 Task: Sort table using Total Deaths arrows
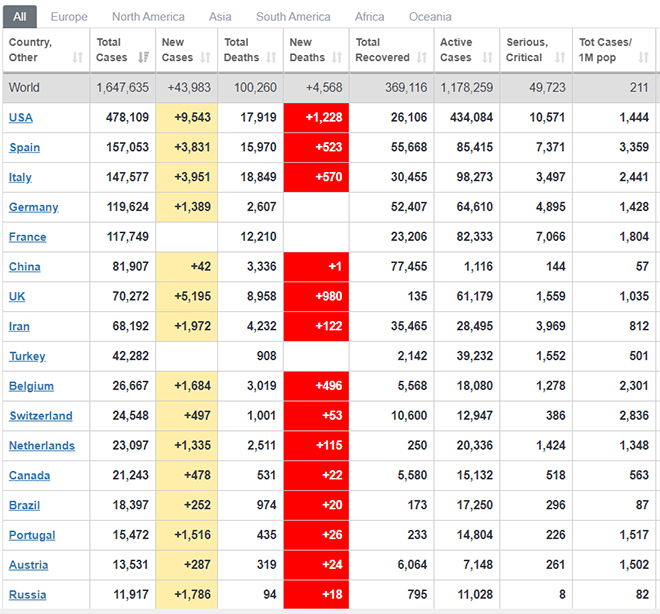[271, 57]
